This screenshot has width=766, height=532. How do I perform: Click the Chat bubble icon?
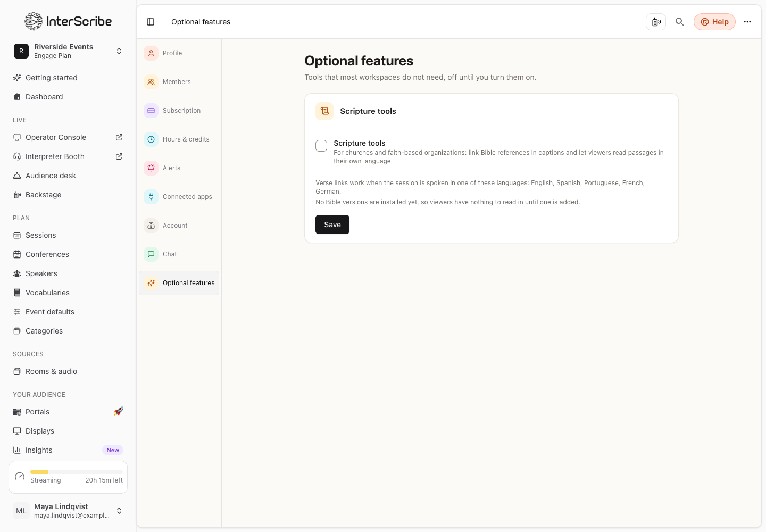point(151,254)
